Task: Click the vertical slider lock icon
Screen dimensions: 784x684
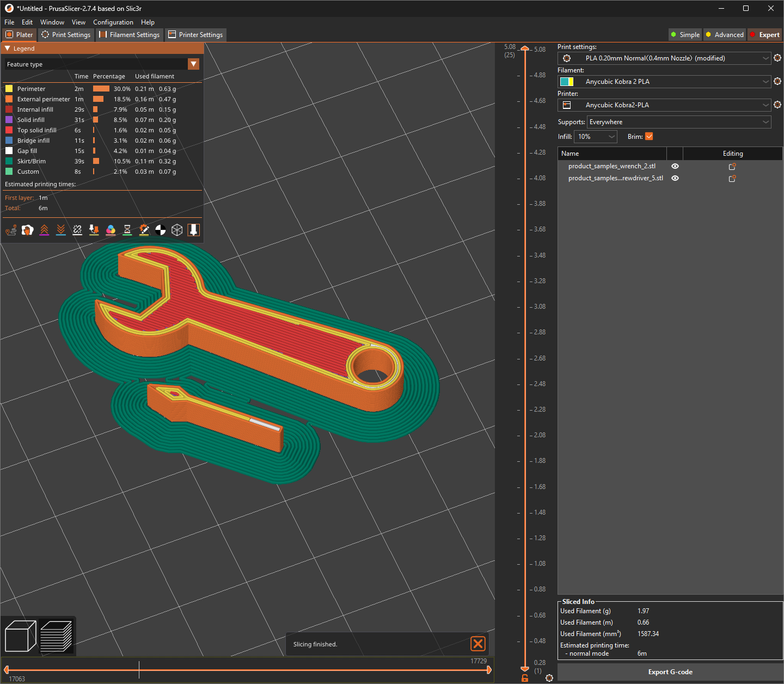Action: coord(525,678)
